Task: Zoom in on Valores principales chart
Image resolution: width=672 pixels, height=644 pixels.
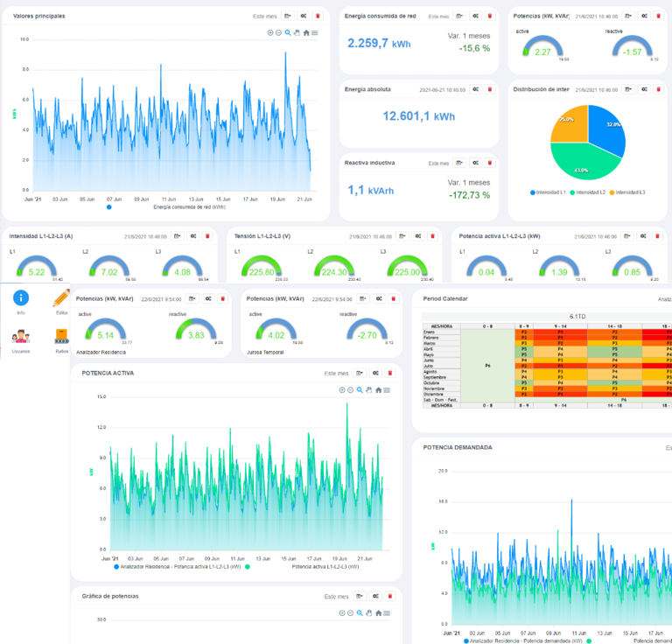Action: [270, 32]
